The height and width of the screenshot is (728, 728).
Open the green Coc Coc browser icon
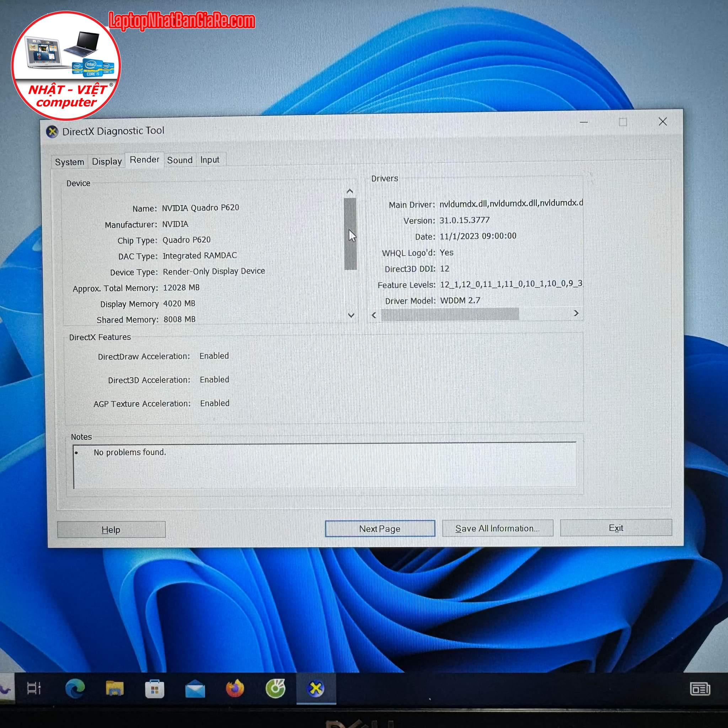[x=275, y=689]
